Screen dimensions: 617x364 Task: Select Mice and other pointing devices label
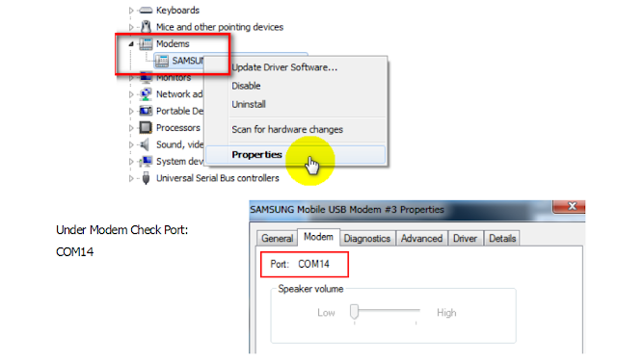pos(220,27)
